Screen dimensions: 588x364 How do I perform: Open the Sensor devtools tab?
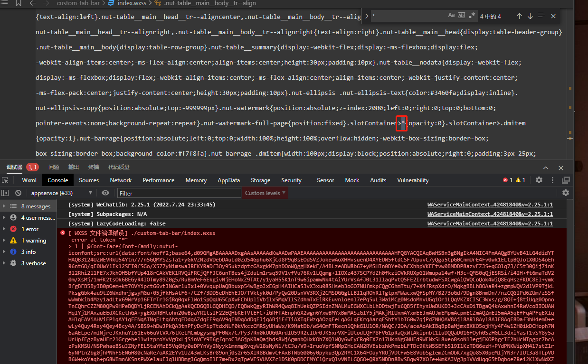click(x=325, y=180)
